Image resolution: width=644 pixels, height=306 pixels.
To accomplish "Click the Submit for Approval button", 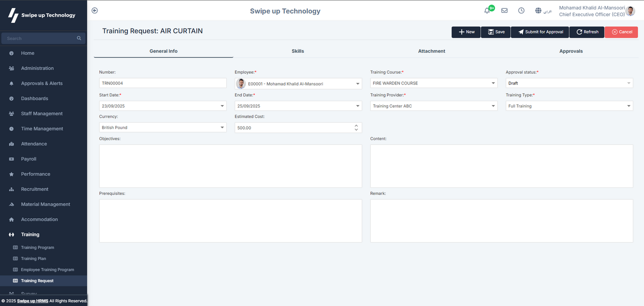I will (x=540, y=32).
